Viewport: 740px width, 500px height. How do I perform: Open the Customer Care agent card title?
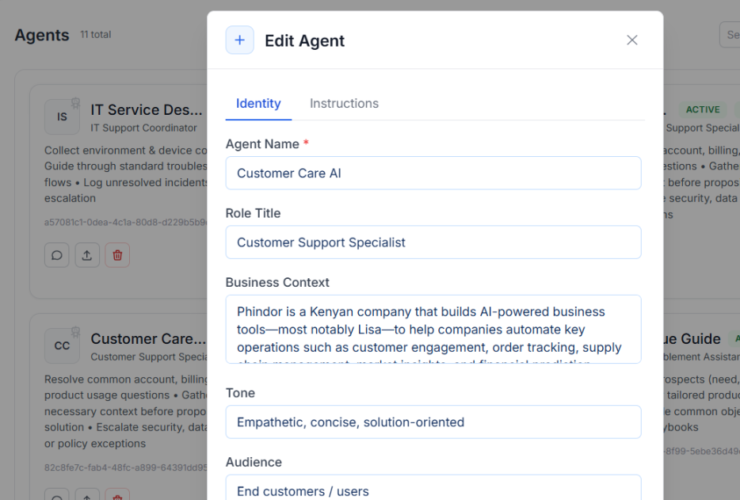[x=146, y=339]
